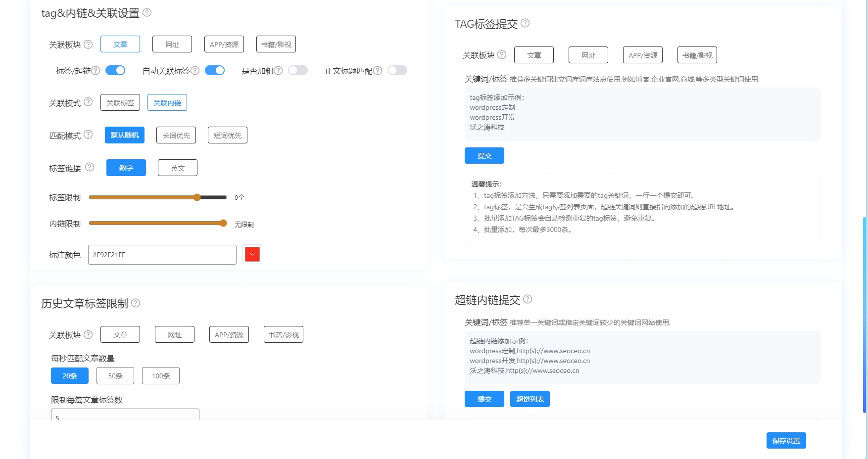Click the 保存设置 button
Screen dimensions: 868x459
tap(786, 440)
